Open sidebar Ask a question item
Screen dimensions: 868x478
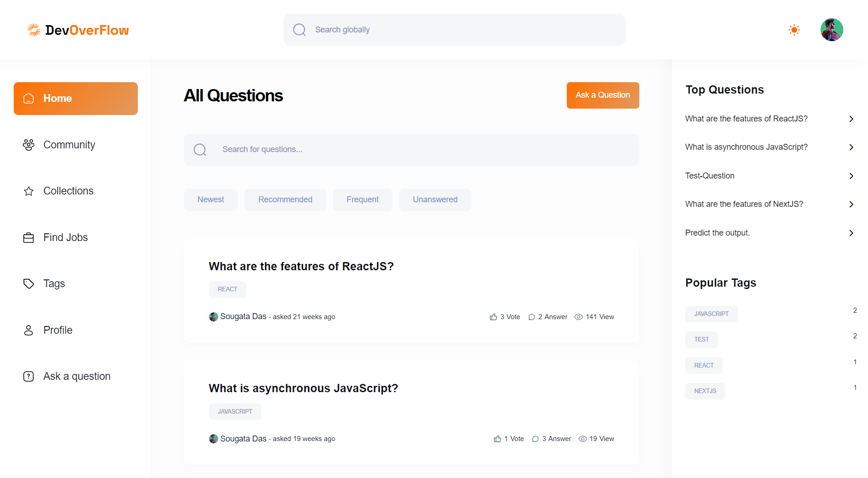tap(77, 376)
